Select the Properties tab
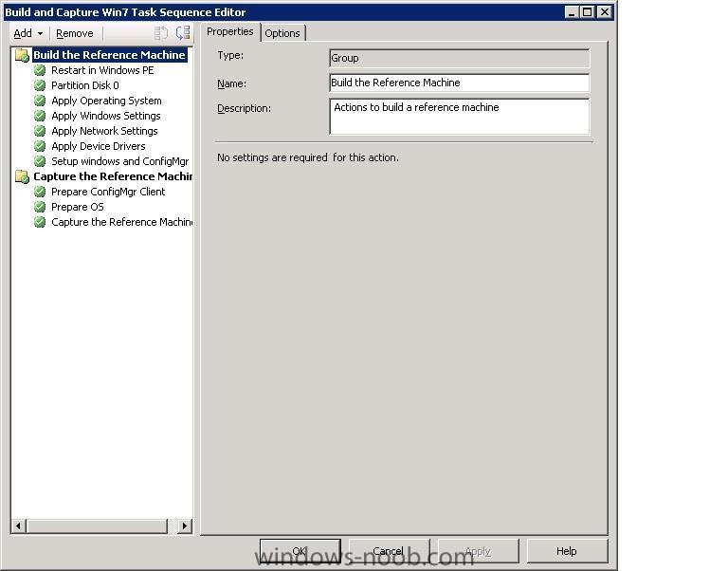Image resolution: width=728 pixels, height=571 pixels. (x=230, y=31)
